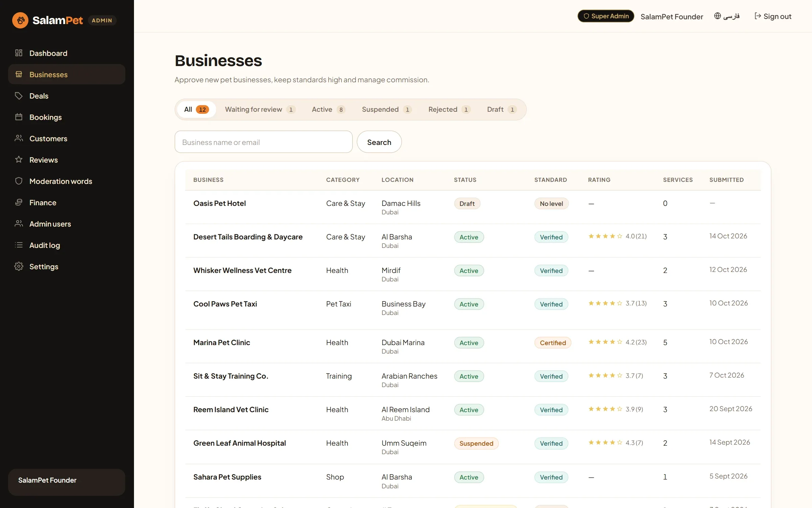
Task: Navigate to Customers
Action: 67,139
